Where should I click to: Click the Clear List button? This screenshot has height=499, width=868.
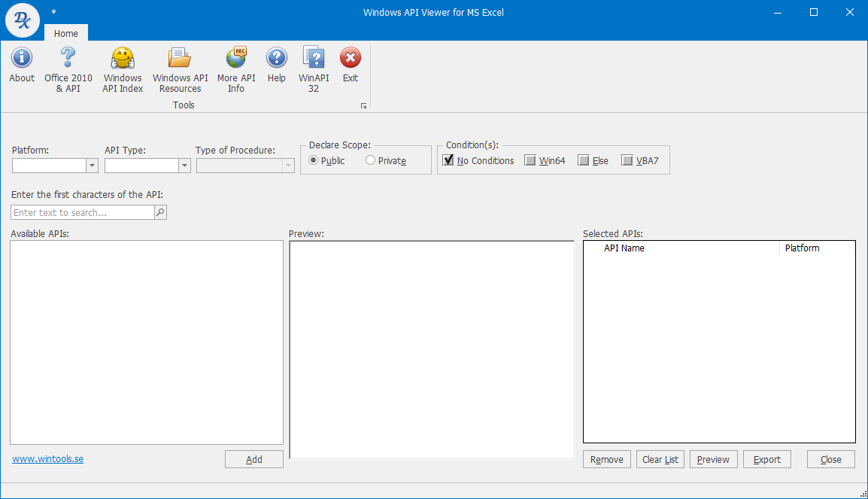(660, 459)
